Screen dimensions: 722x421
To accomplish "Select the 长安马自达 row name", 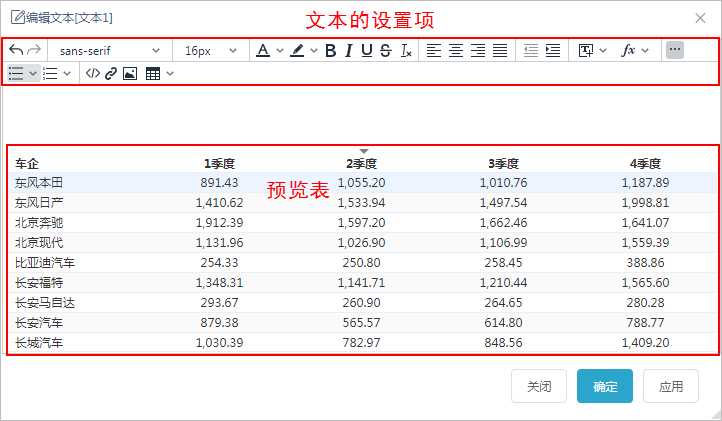I will [45, 303].
